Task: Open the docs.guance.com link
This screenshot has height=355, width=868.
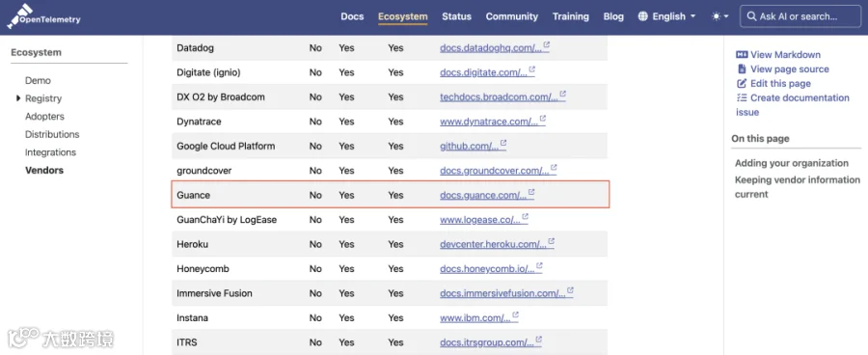Action: click(x=483, y=195)
